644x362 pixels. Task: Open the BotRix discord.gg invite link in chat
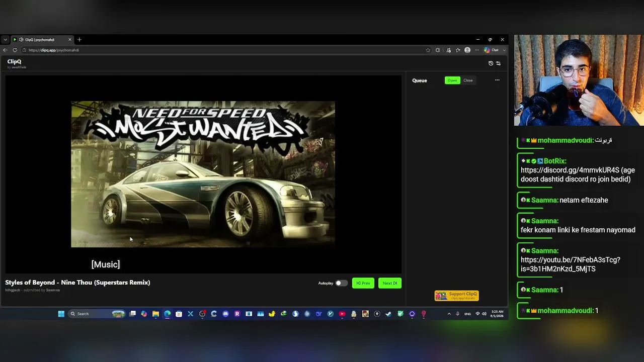570,170
